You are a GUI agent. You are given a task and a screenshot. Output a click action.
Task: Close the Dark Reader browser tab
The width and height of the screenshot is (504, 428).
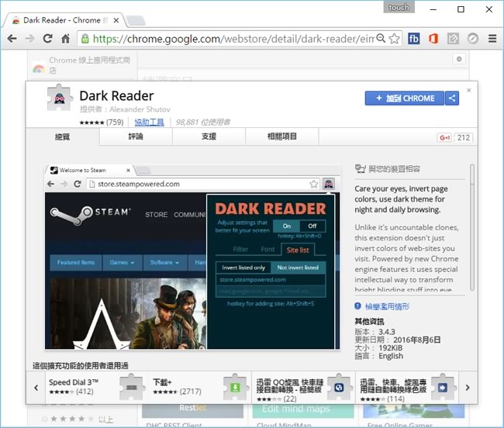click(116, 20)
